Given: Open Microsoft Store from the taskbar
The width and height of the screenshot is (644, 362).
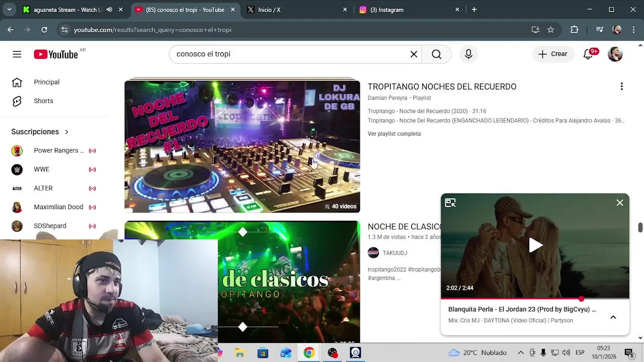Looking at the screenshot, I should (x=263, y=353).
